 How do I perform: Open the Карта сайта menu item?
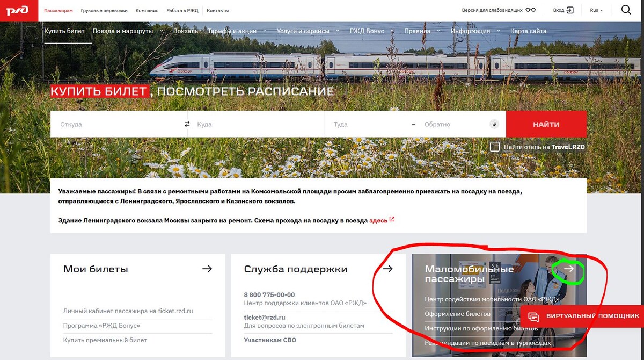click(x=529, y=31)
